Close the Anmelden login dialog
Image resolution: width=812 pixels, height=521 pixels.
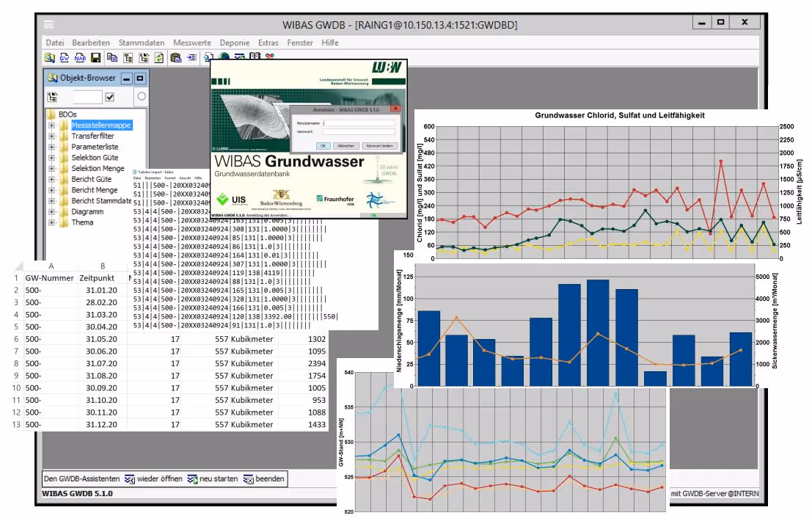pos(395,109)
